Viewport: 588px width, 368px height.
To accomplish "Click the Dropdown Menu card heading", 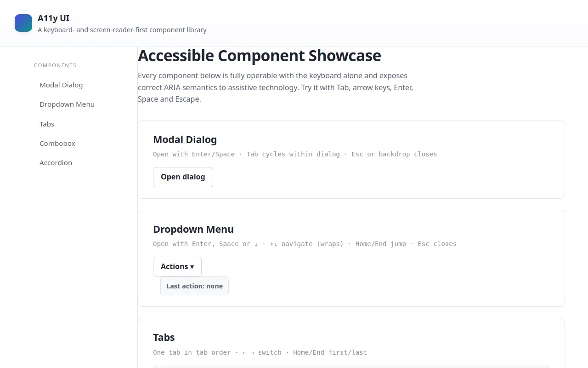I will coord(193,229).
